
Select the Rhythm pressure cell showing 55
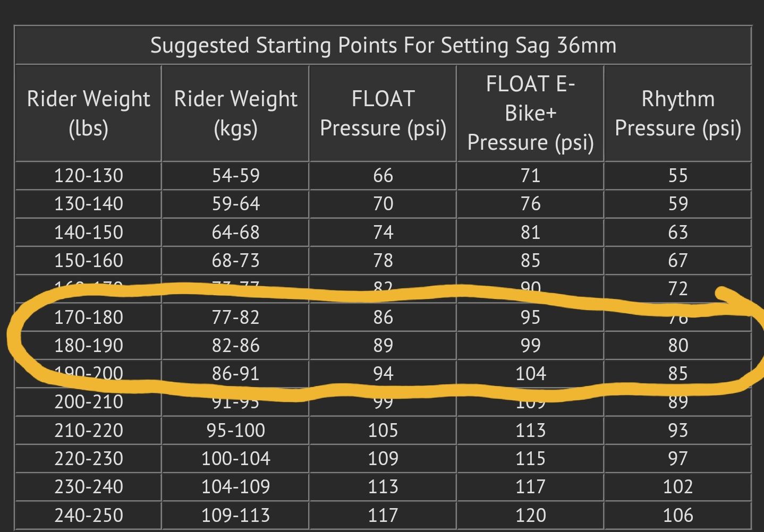pyautogui.click(x=677, y=176)
